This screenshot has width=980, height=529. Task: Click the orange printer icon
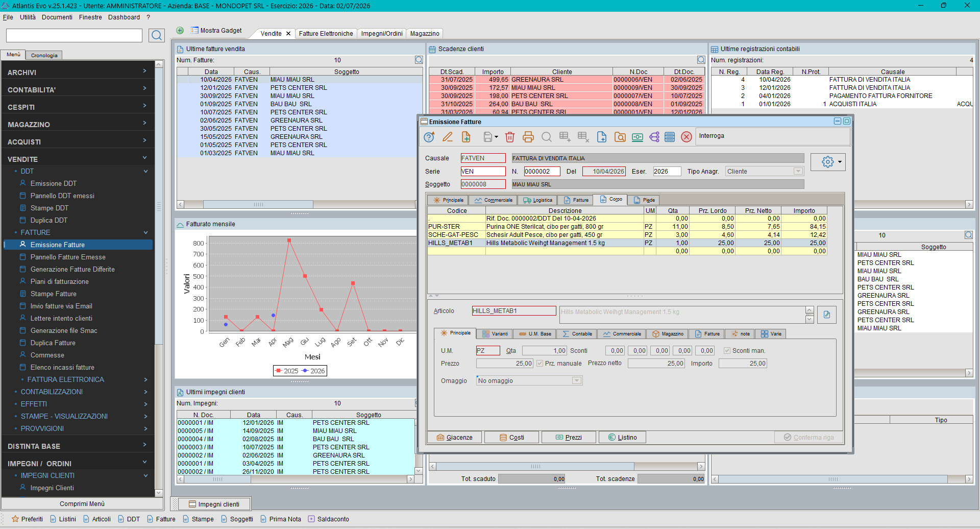[x=528, y=137]
